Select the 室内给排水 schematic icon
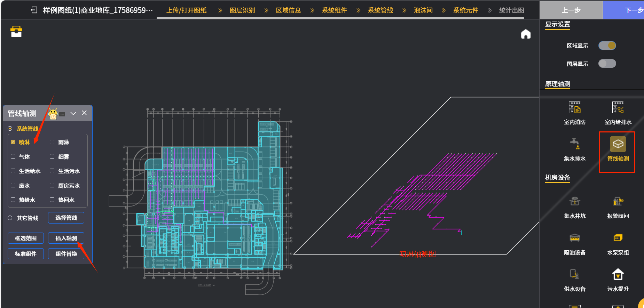644x308 pixels. [x=618, y=108]
